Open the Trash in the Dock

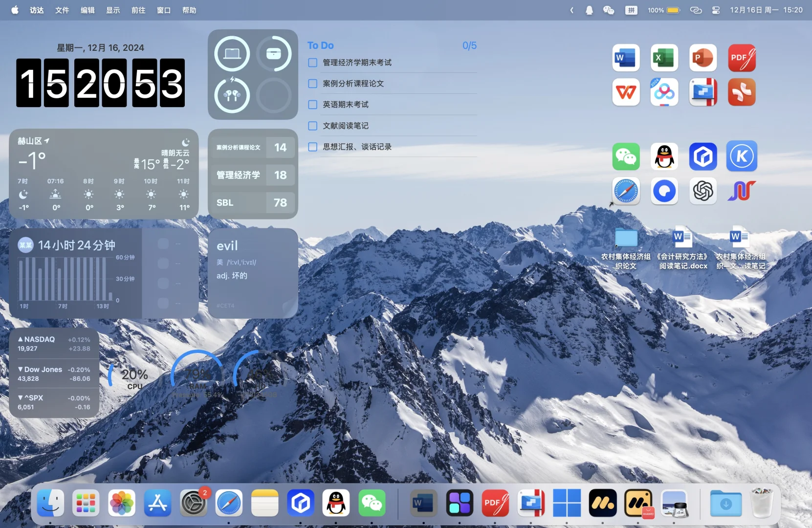pyautogui.click(x=762, y=503)
